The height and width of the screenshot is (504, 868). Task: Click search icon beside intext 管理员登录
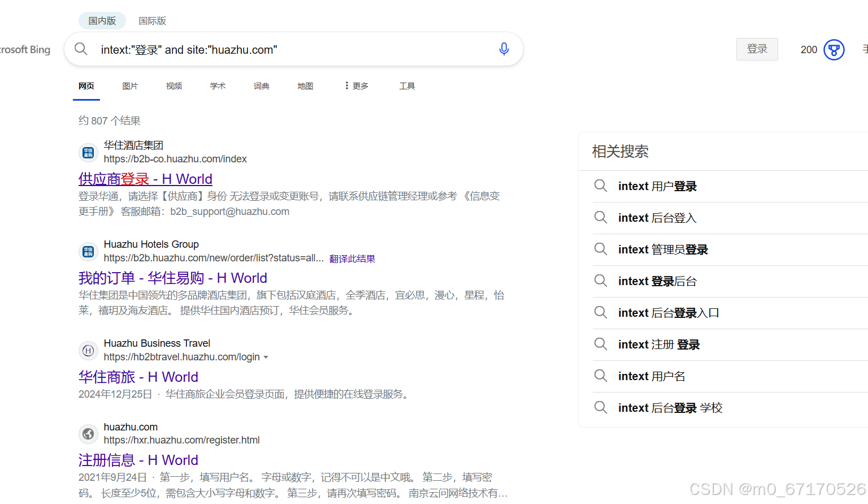coord(601,249)
